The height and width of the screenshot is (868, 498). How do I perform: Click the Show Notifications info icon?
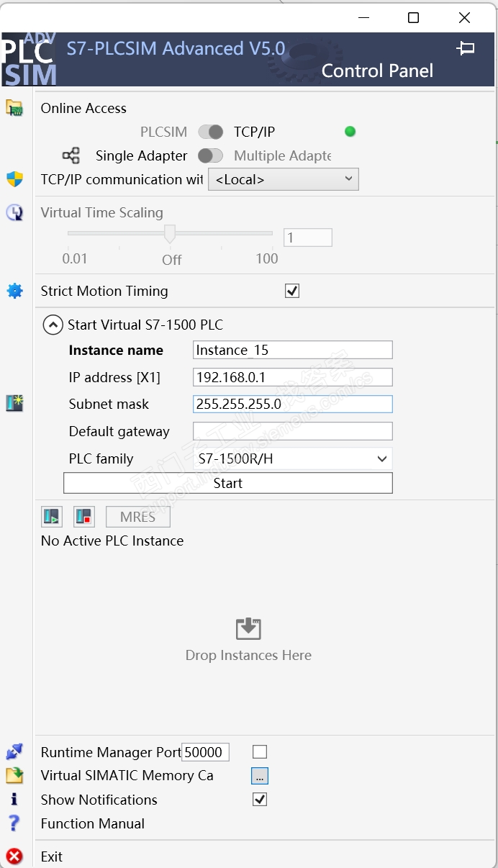14,800
